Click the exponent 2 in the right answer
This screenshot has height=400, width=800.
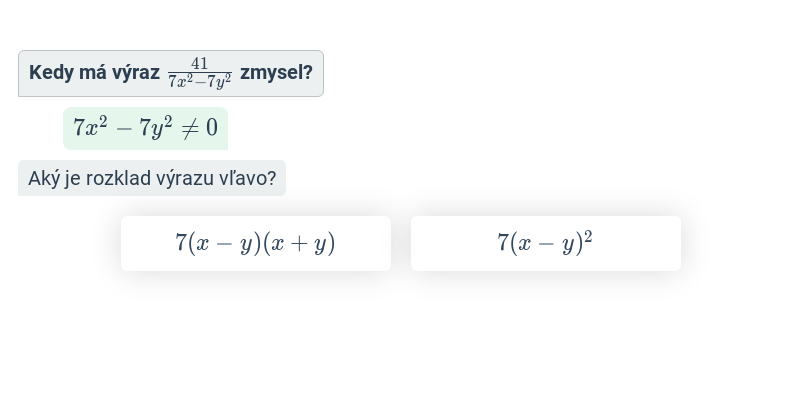(x=588, y=236)
